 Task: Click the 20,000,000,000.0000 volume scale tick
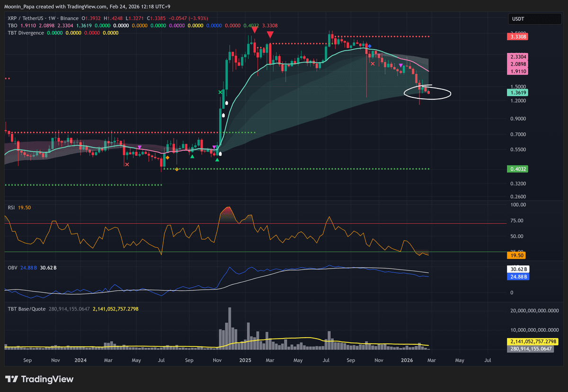coord(534,311)
